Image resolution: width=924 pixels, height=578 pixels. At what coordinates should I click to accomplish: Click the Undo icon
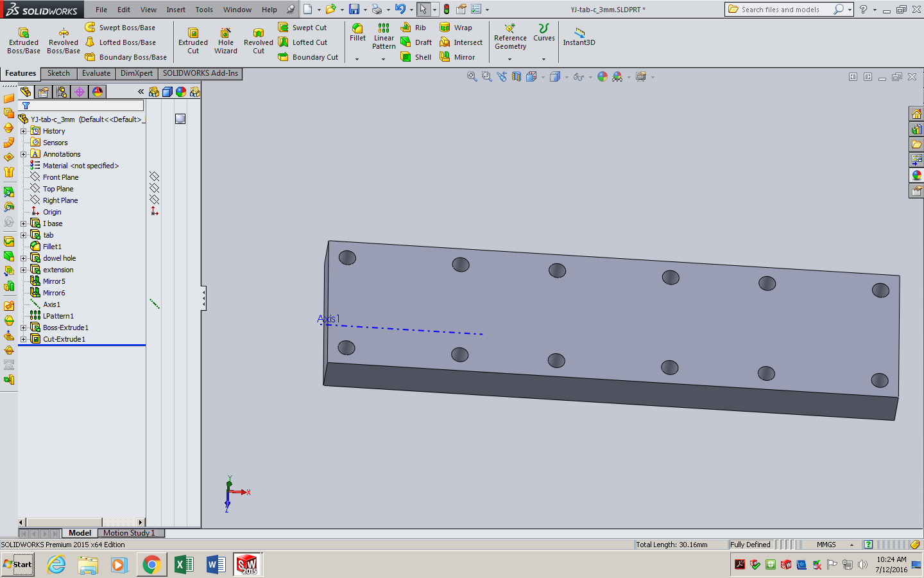400,9
